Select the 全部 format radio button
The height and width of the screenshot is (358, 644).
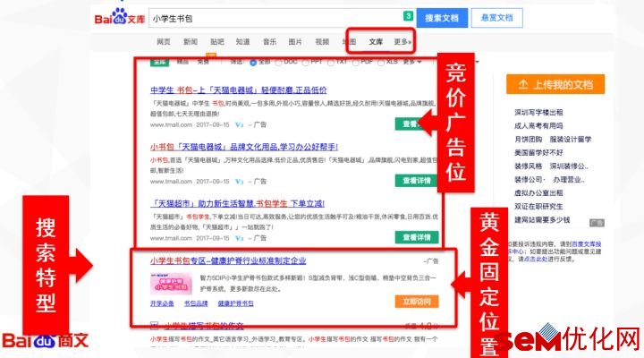point(253,63)
